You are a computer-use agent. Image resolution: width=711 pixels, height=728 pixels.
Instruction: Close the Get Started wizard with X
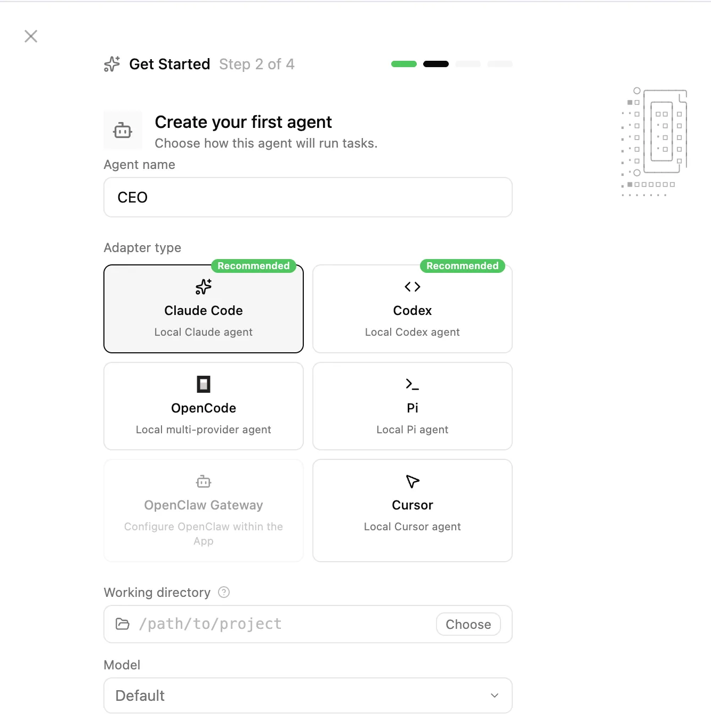pos(31,36)
